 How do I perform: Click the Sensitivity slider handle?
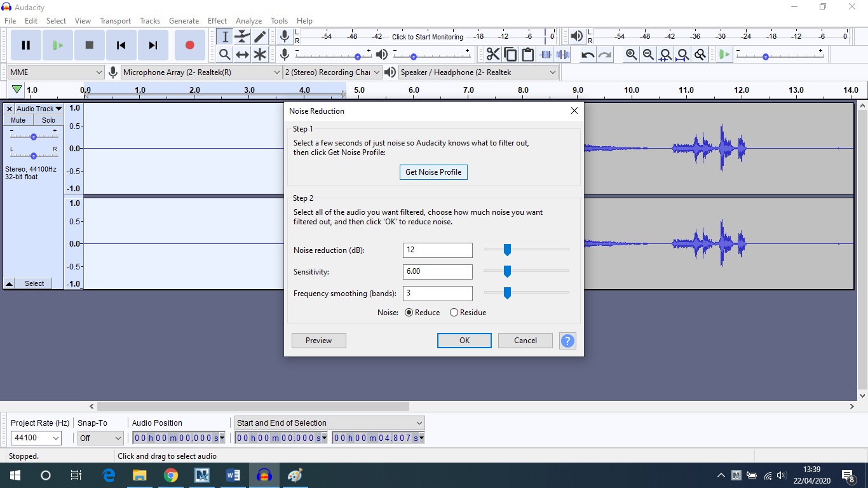pos(507,272)
